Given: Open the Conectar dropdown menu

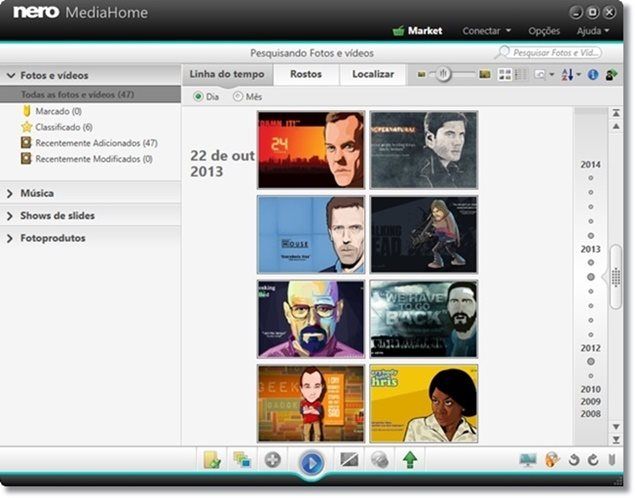Looking at the screenshot, I should coord(486,31).
